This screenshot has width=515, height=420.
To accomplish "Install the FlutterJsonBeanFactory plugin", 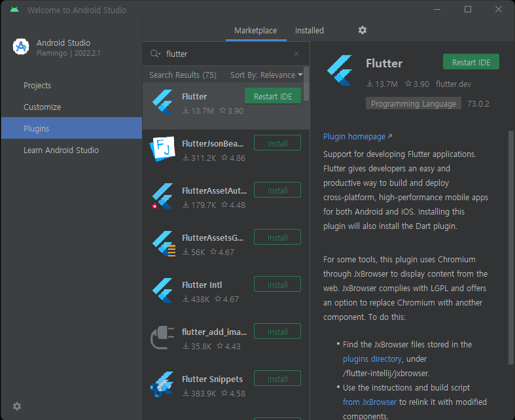I will coord(277,143).
